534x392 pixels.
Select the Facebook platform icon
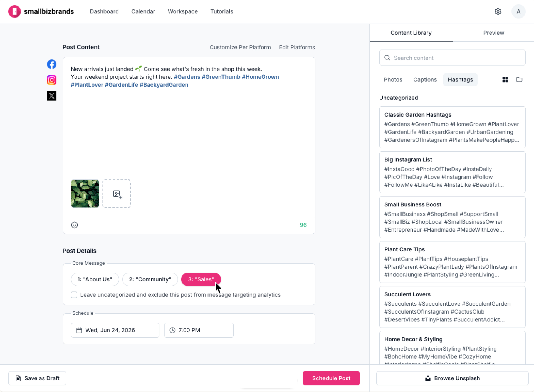point(51,64)
